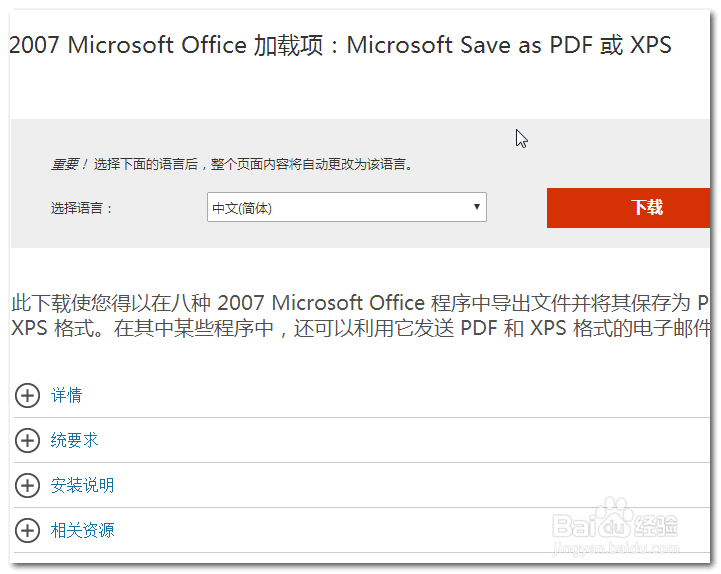721x574 pixels.
Task: Click the plus icon beside 详情
Action: [27, 396]
